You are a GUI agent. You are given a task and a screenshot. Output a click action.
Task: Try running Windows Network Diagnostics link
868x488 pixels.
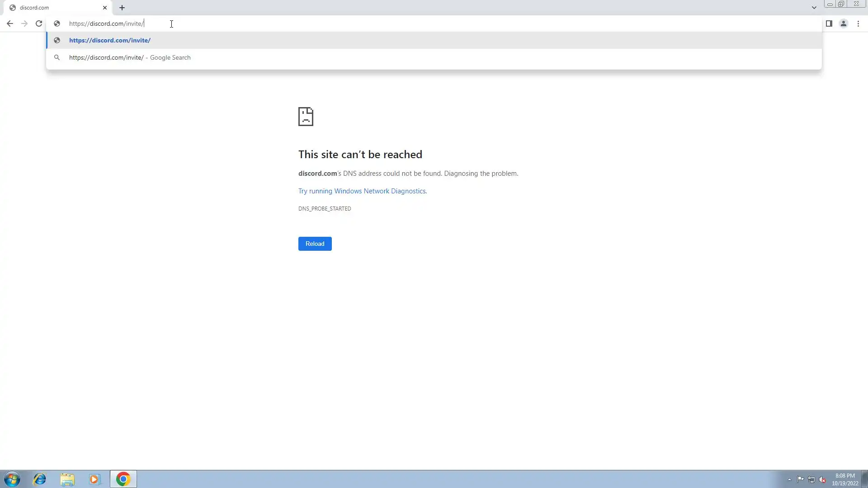coord(362,191)
